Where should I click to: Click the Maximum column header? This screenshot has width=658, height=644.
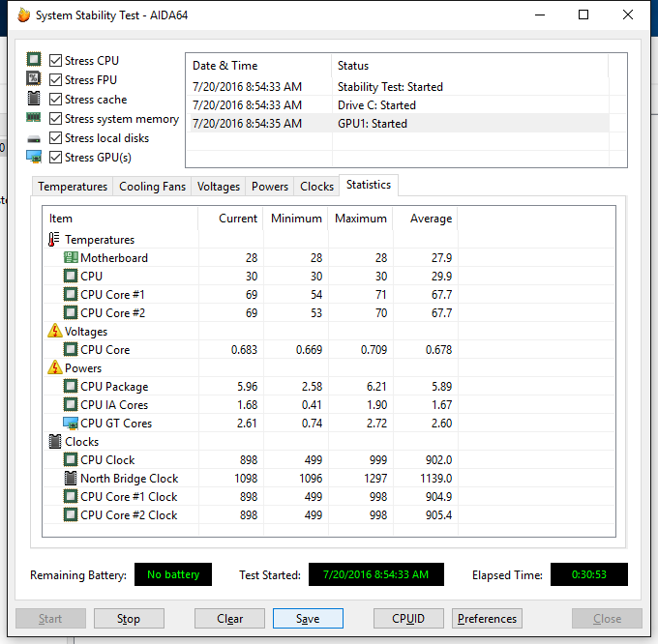[x=361, y=219]
